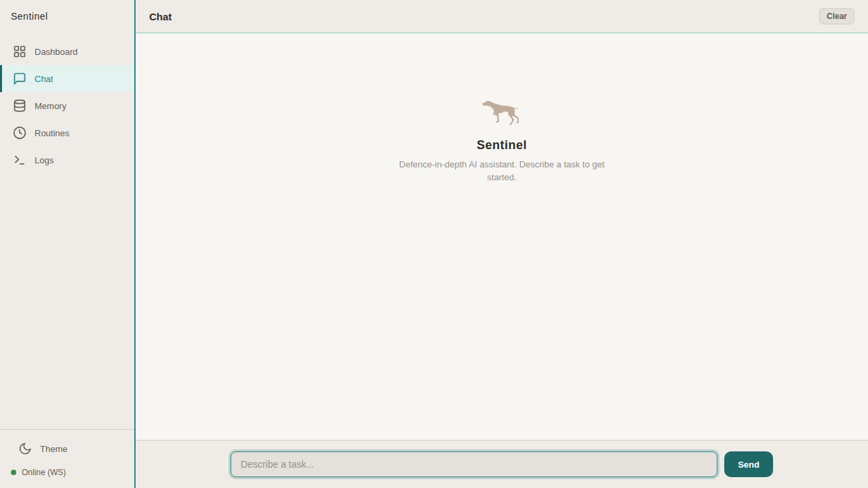Select the Memory database icon
The width and height of the screenshot is (868, 488).
point(20,106)
